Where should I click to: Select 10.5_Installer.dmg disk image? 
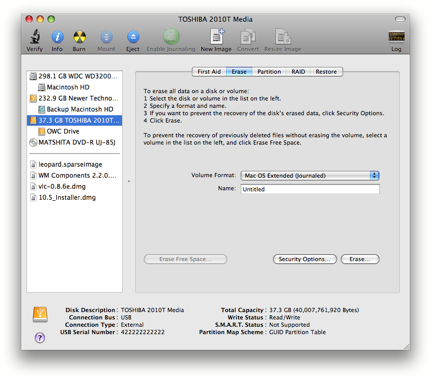(75, 197)
